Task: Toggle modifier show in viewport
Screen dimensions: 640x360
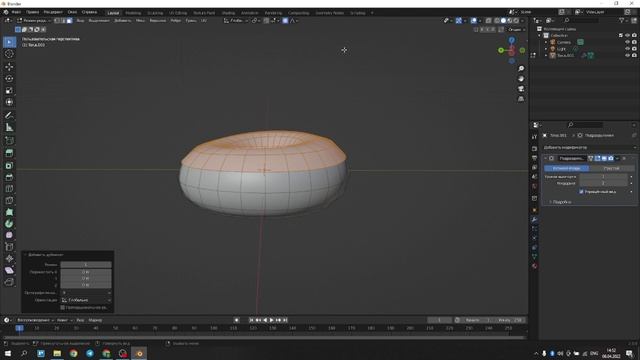Action: pyautogui.click(x=604, y=158)
